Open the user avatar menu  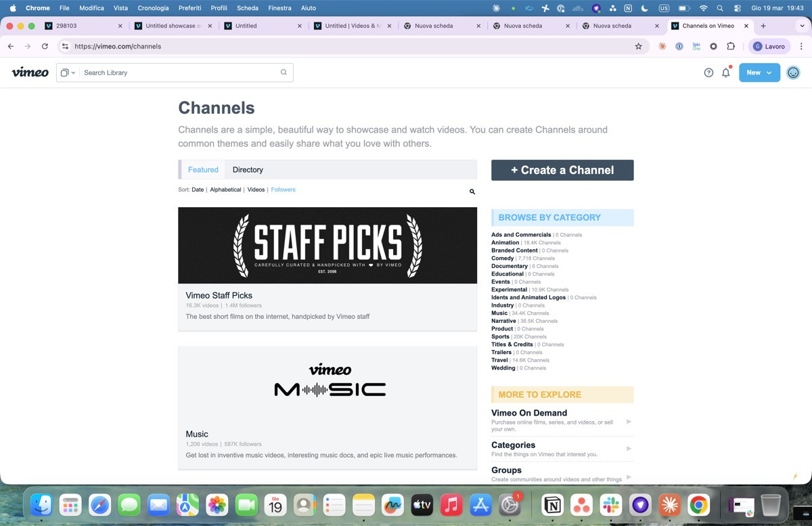[793, 72]
